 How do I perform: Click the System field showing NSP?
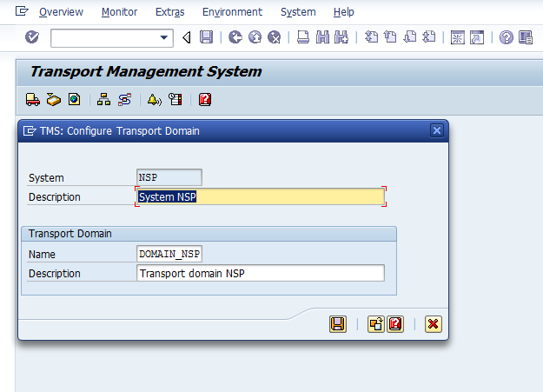[169, 177]
